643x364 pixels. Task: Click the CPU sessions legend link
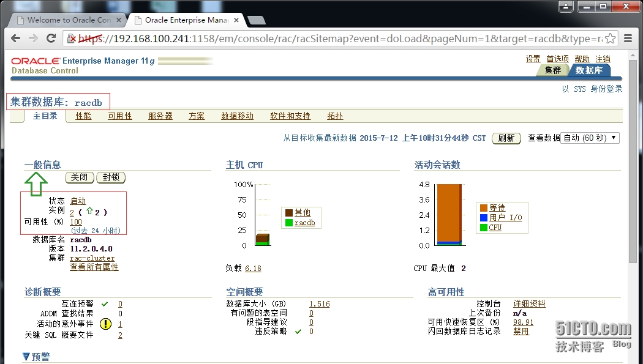coord(495,227)
